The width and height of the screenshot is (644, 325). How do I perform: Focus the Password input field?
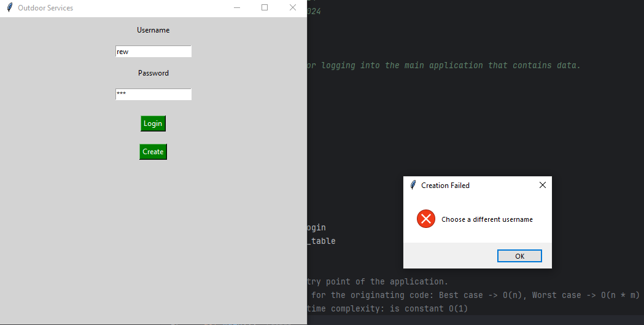tap(153, 94)
